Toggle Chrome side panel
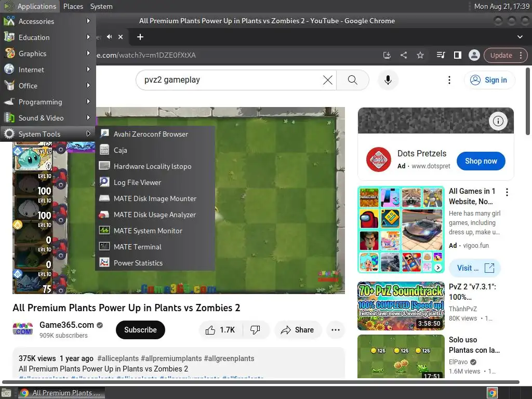This screenshot has width=532, height=399. 457,55
